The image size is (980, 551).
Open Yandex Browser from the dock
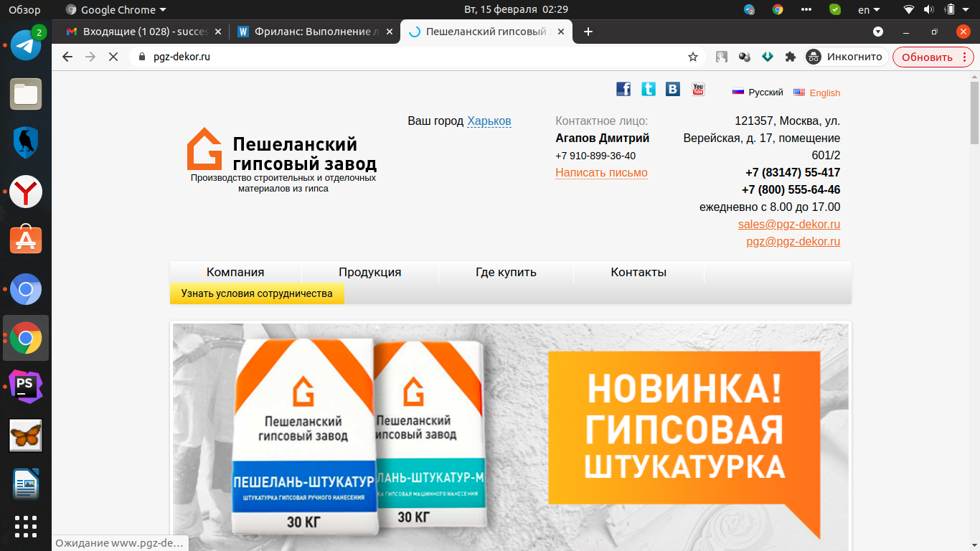tap(26, 192)
